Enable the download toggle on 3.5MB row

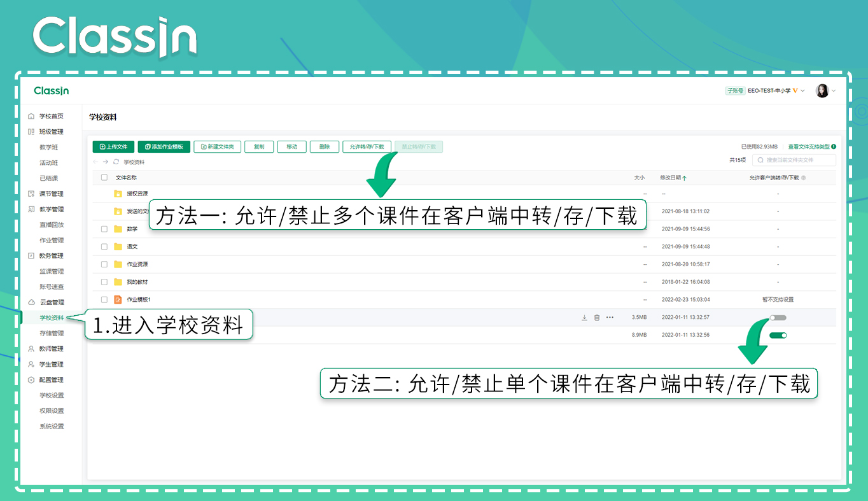tap(778, 318)
